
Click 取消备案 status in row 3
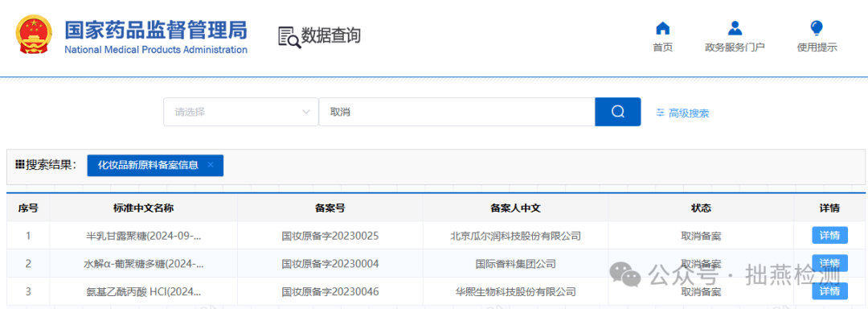click(701, 291)
